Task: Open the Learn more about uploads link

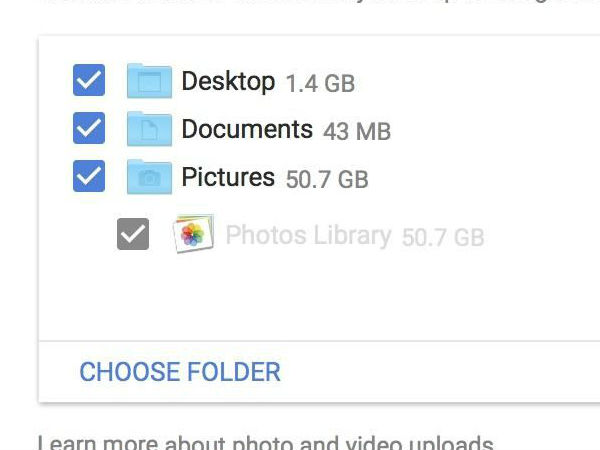Action: click(x=265, y=443)
